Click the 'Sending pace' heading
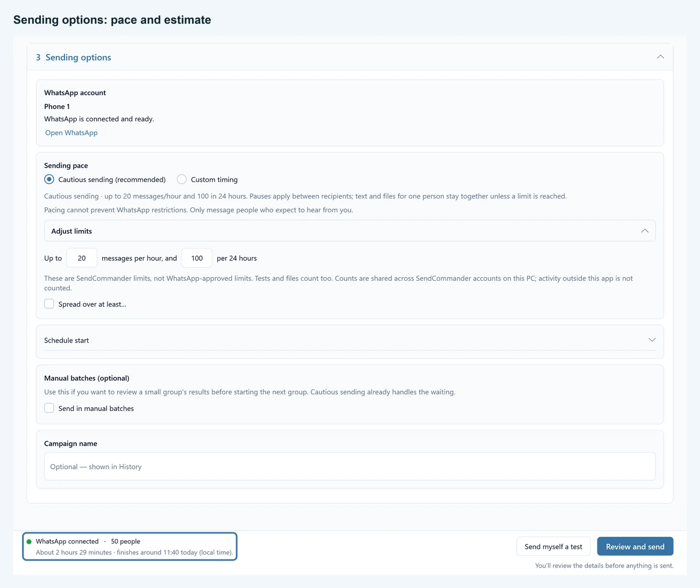Viewport: 700px width, 588px height. [66, 165]
